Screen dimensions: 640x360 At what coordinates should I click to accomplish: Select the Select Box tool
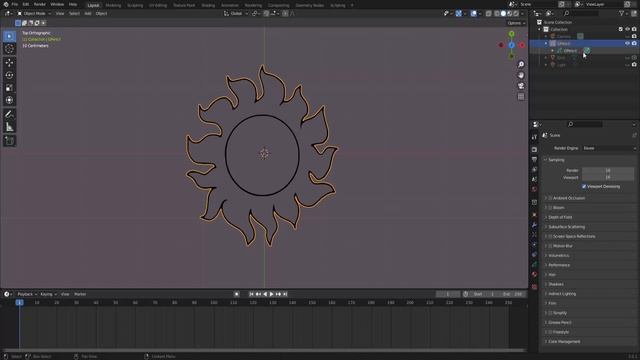click(x=9, y=36)
